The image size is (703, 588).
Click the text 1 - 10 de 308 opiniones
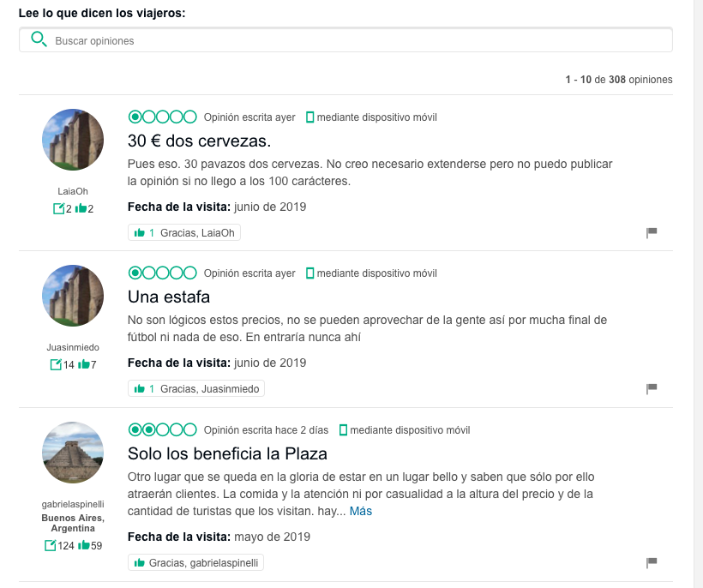[619, 80]
